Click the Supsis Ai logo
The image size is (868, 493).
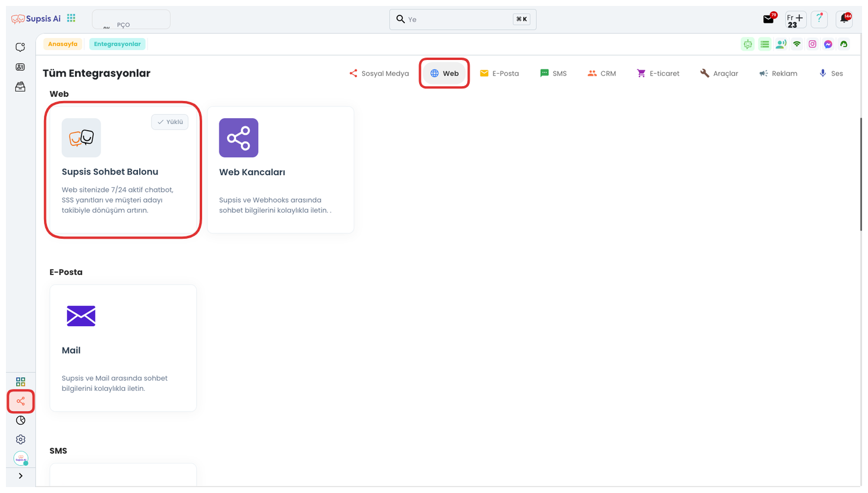36,19
